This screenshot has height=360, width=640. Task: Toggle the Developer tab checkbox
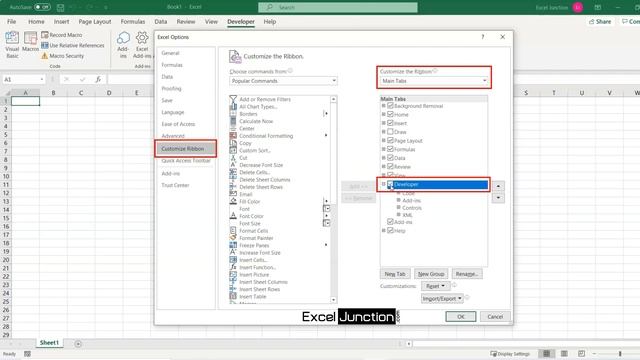pyautogui.click(x=390, y=184)
